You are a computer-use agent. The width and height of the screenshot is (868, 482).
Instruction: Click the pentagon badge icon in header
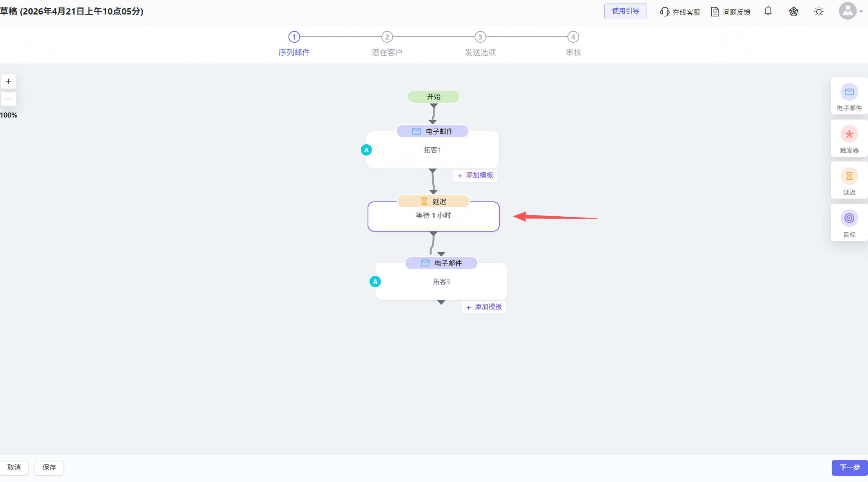[x=794, y=12]
